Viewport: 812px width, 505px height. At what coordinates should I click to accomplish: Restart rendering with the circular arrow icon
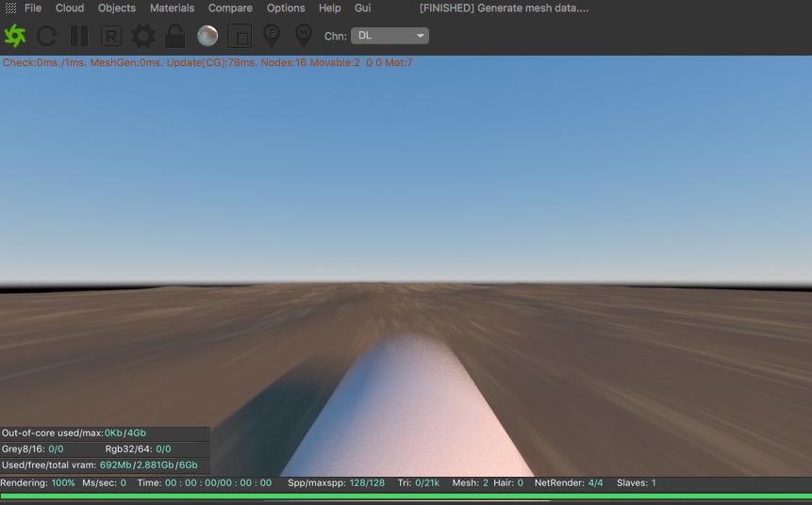point(46,36)
